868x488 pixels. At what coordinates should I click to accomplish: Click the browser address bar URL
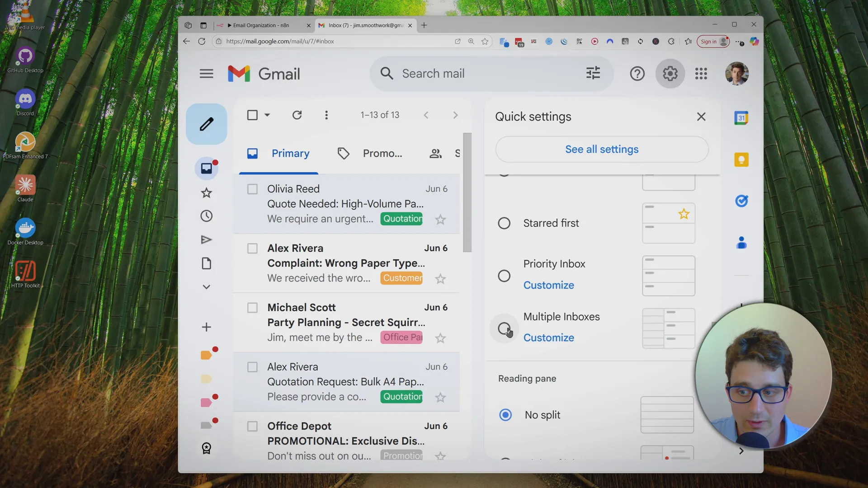point(280,41)
